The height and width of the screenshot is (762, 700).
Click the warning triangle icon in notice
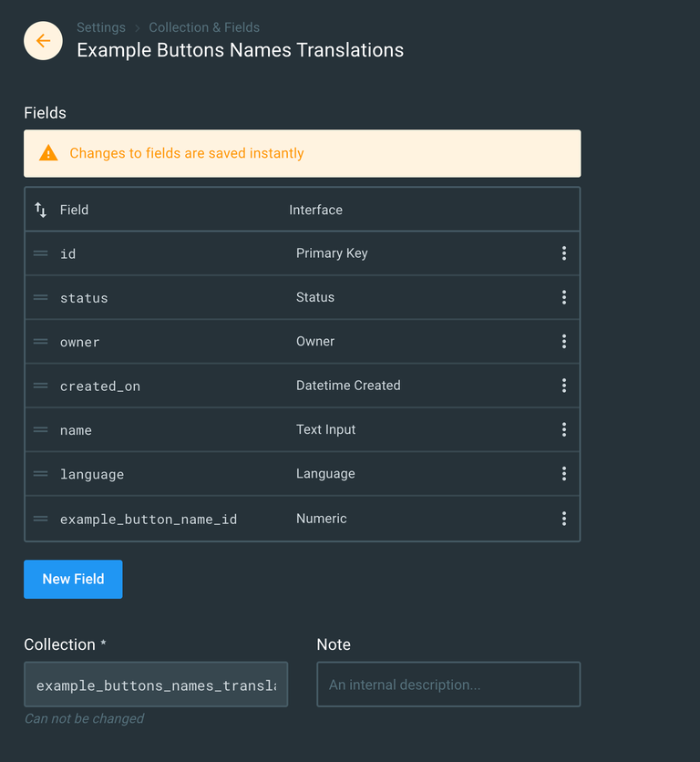[48, 153]
